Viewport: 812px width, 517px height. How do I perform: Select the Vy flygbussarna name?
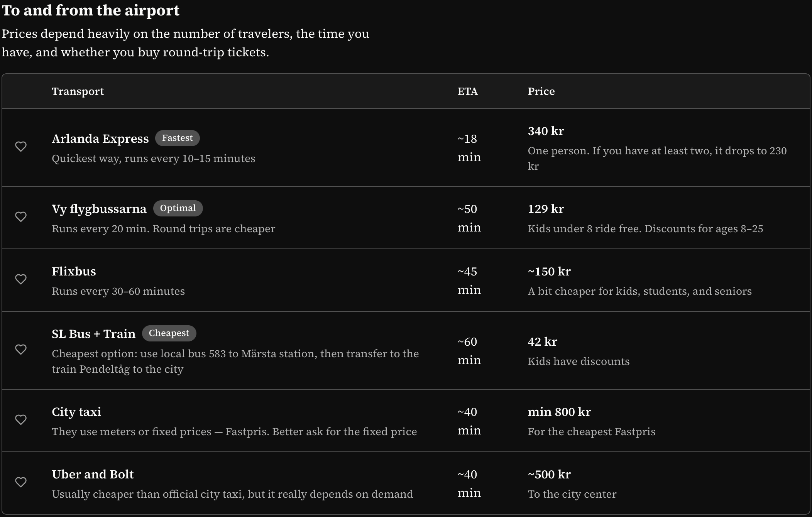tap(99, 209)
